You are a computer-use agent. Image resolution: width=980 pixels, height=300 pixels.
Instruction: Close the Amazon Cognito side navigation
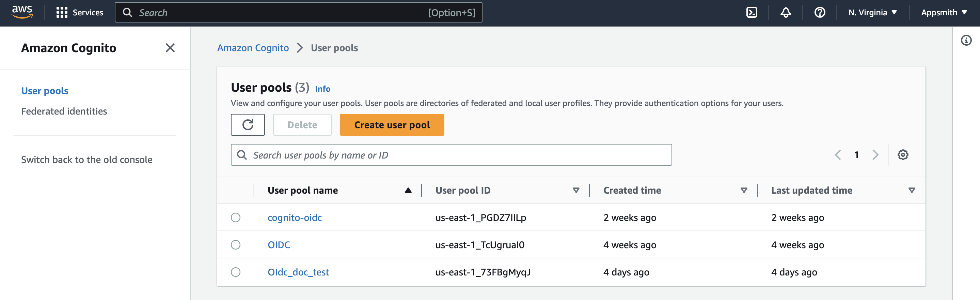[x=170, y=48]
